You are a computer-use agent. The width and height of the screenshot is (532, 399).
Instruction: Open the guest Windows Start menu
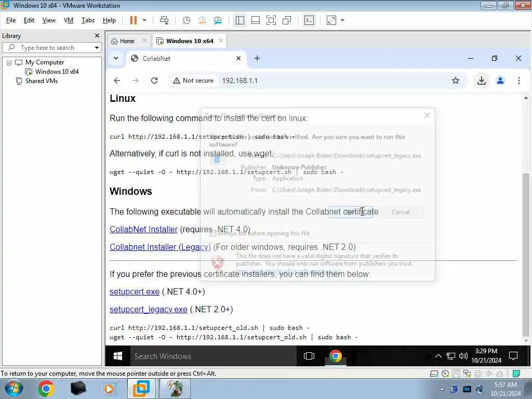118,356
